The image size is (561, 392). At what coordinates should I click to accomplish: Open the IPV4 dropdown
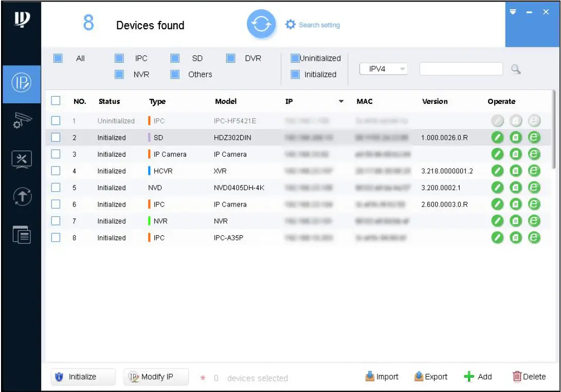tap(383, 69)
